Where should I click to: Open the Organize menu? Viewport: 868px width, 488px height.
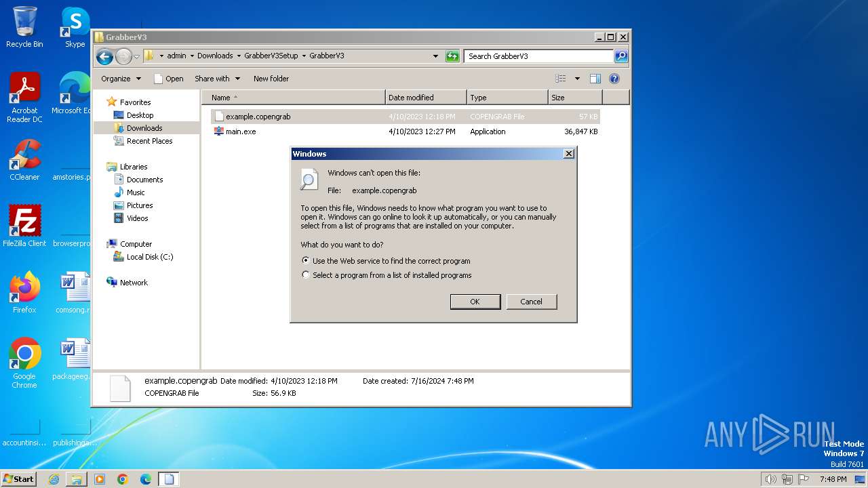pyautogui.click(x=121, y=79)
